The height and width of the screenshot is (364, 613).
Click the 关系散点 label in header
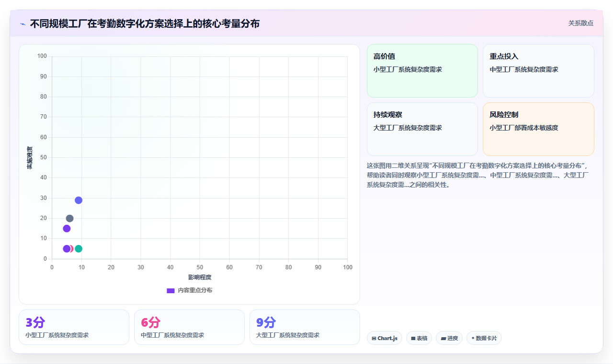(x=581, y=23)
